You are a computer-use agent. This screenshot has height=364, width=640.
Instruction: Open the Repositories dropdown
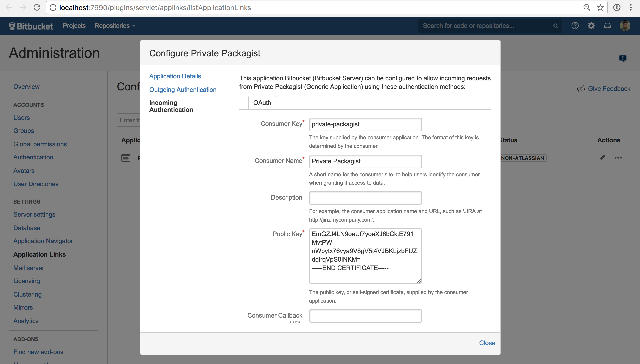click(x=115, y=26)
